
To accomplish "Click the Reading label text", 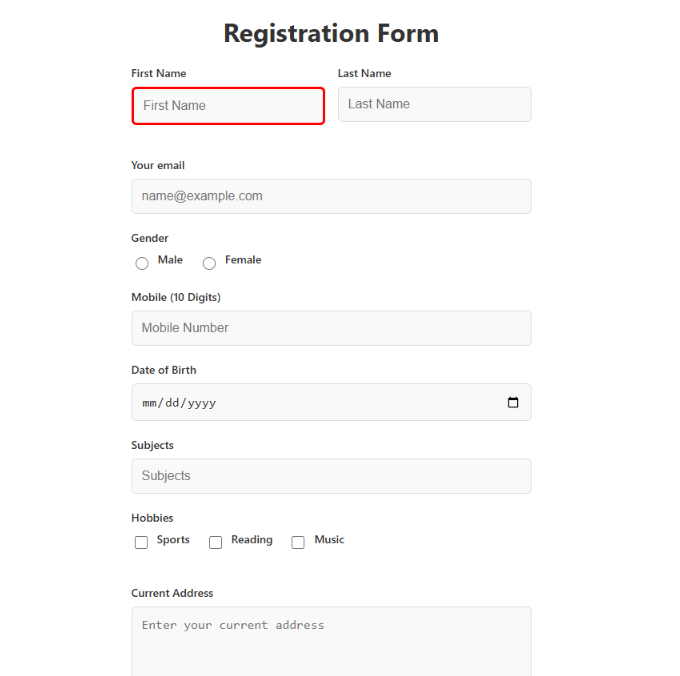I will click(x=252, y=540).
